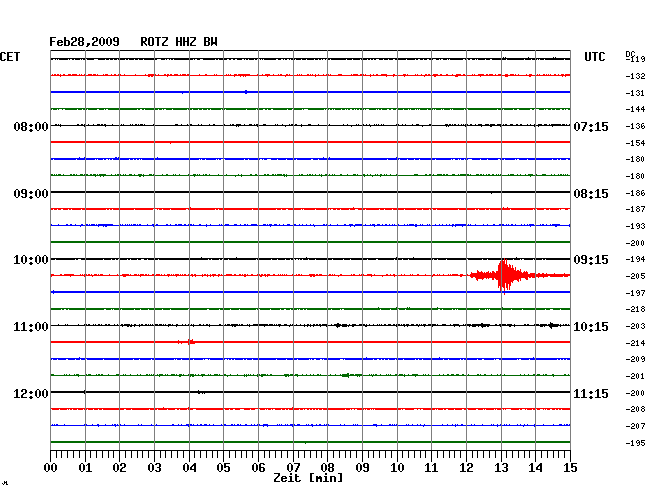The image size is (650, 494).
Task: Click the UTC timezone header
Action: 594,57
